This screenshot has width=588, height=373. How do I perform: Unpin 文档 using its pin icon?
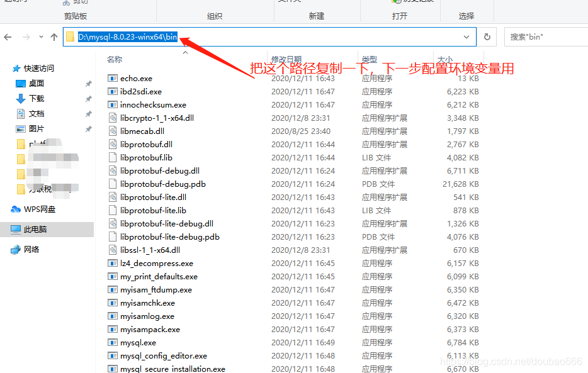89,113
